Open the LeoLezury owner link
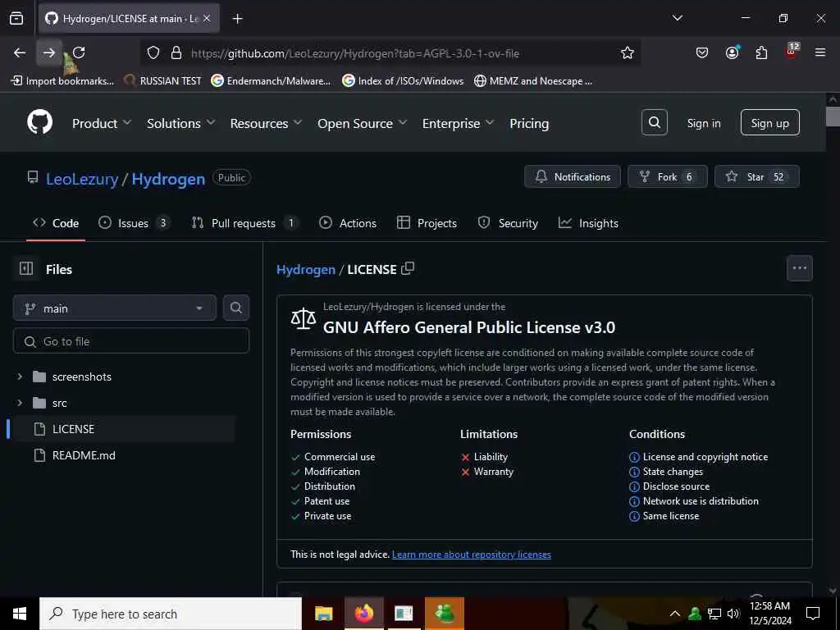 (x=82, y=179)
